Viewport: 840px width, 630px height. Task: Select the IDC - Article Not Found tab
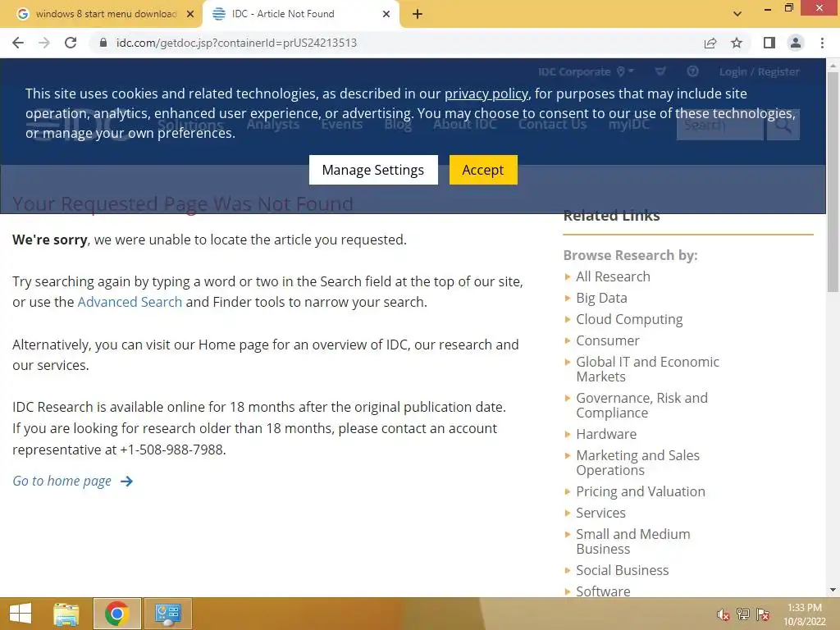[x=300, y=15]
